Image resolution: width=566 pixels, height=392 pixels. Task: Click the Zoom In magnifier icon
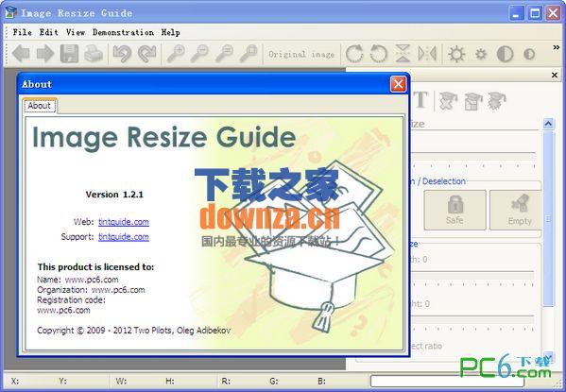click(x=176, y=54)
